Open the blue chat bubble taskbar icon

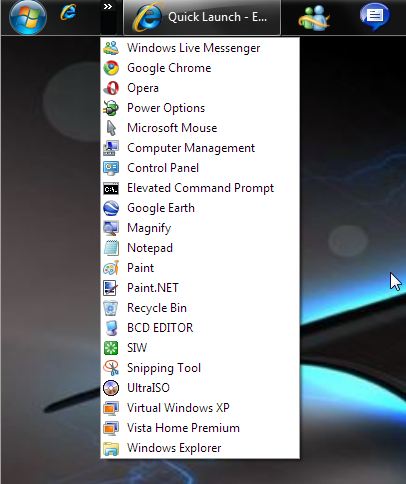tap(374, 16)
